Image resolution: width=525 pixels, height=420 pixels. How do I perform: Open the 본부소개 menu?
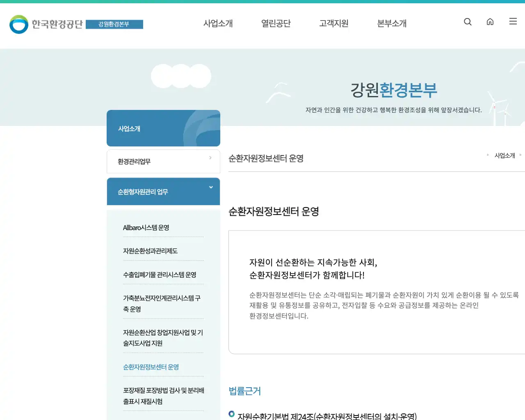pyautogui.click(x=392, y=23)
